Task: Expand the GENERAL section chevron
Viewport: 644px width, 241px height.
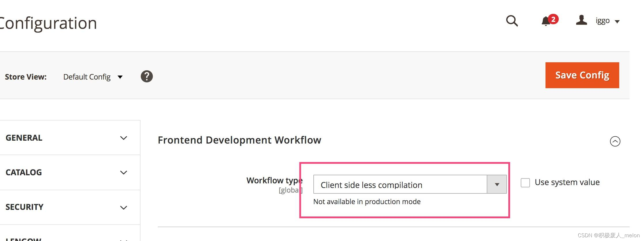Action: pos(124,138)
